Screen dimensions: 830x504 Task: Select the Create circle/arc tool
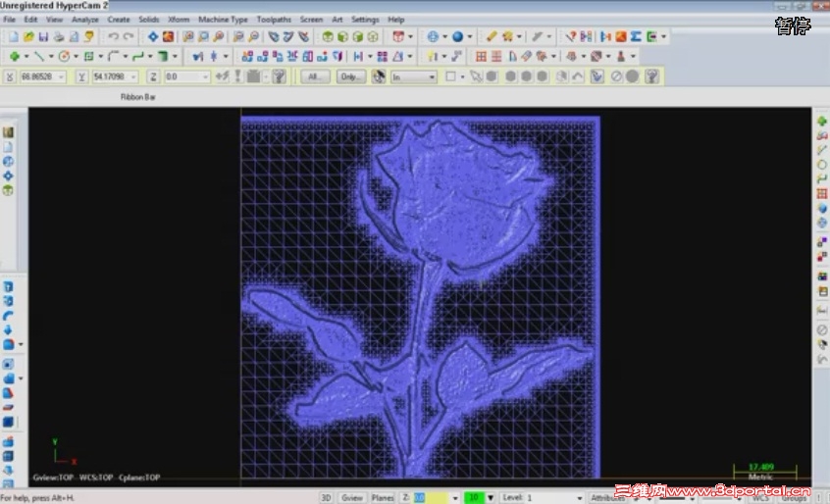point(64,56)
